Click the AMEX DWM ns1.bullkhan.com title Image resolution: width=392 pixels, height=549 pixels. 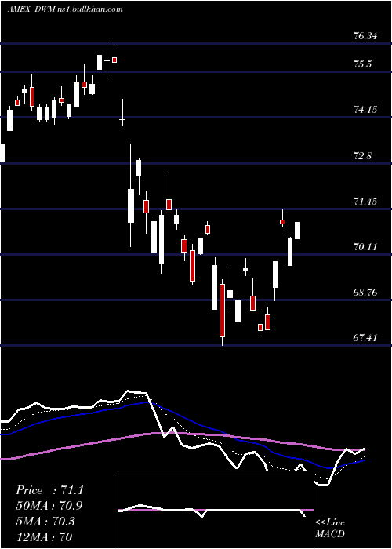65,9
